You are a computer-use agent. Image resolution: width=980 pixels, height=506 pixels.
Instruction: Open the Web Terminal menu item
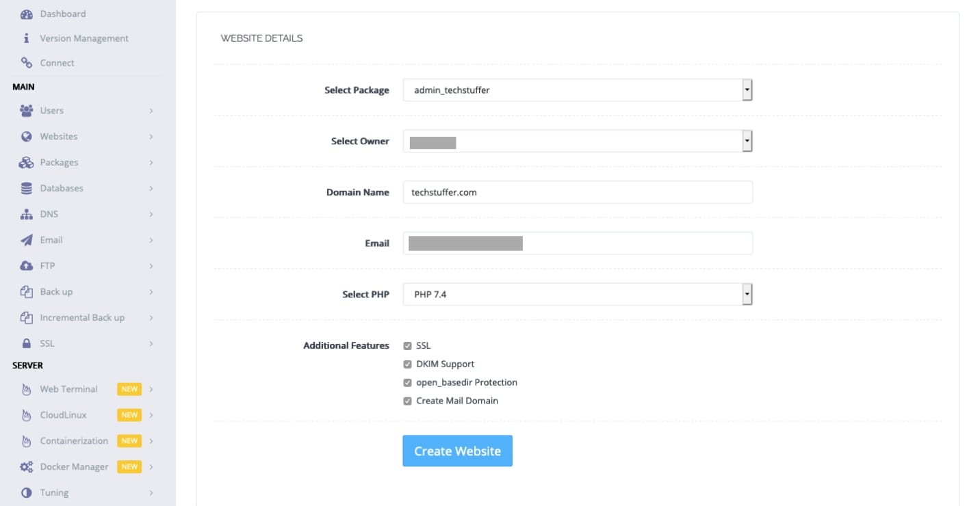coord(68,389)
